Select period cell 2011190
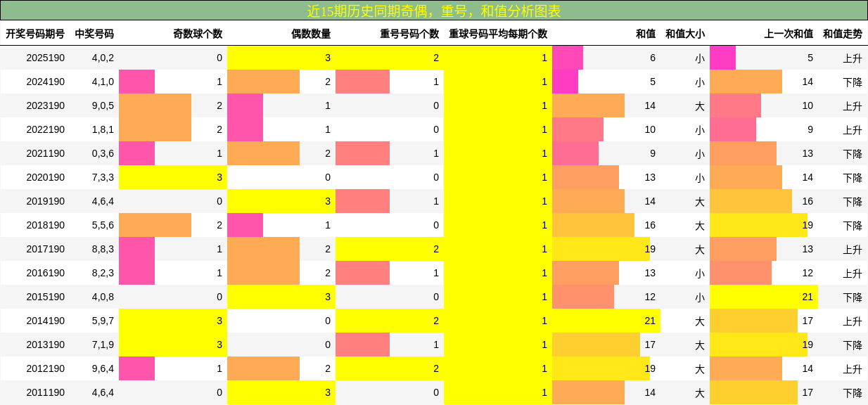Screen dimensions: 868x405 [x=45, y=392]
